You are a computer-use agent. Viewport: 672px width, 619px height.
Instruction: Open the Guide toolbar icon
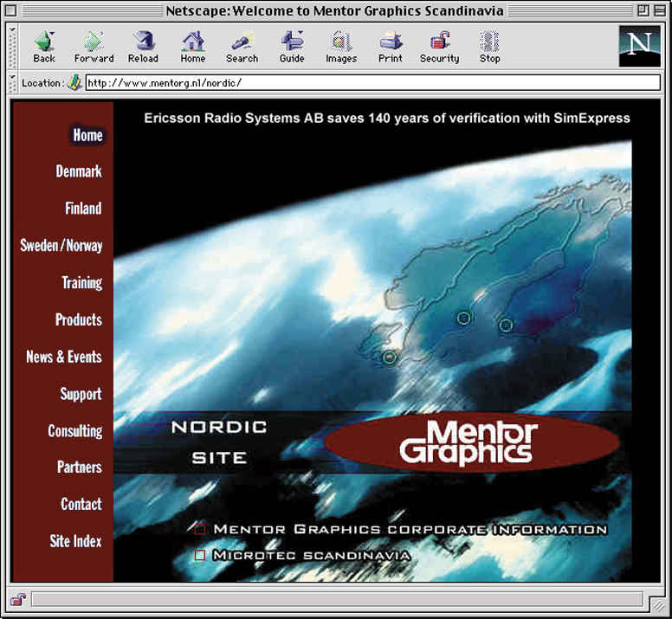point(292,42)
